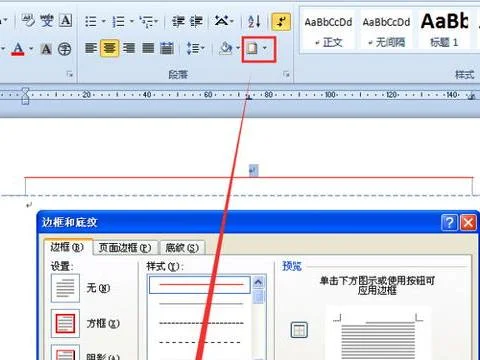The width and height of the screenshot is (480, 360).
Task: Justify the paragraph text
Action: [x=148, y=49]
